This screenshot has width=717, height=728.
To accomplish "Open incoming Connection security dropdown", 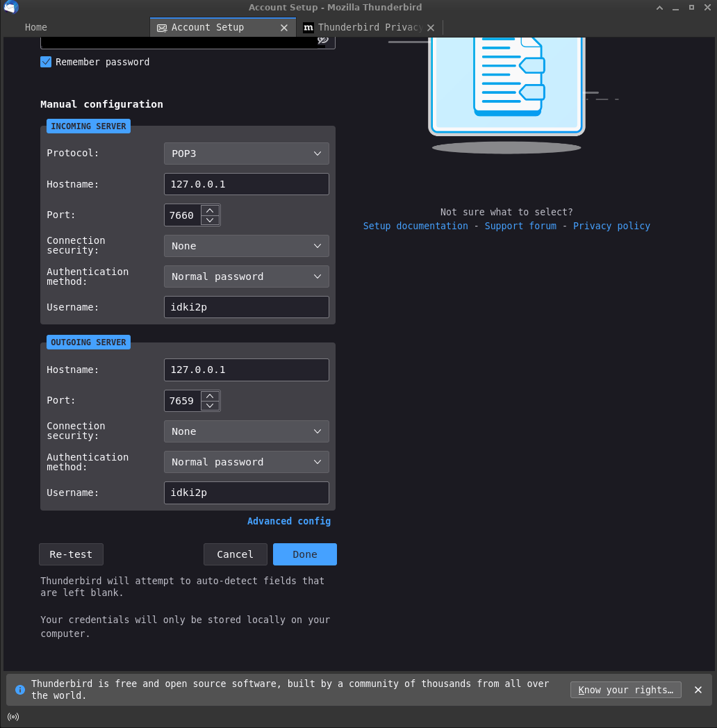I will (x=246, y=246).
